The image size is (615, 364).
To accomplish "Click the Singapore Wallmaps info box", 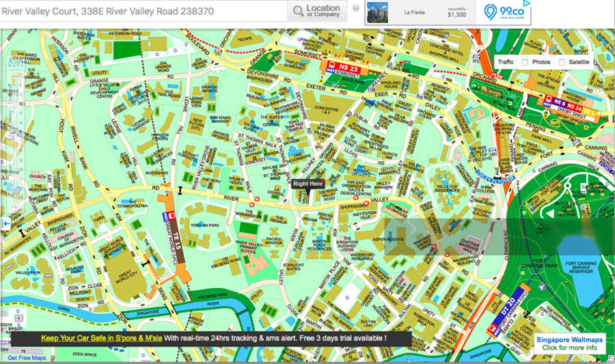I will click(x=569, y=344).
